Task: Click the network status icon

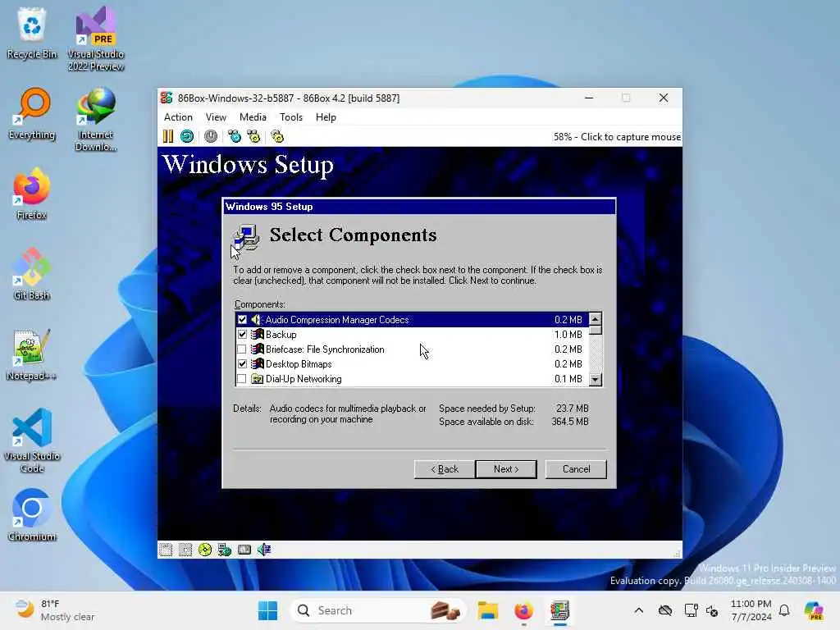Action: click(x=225, y=550)
